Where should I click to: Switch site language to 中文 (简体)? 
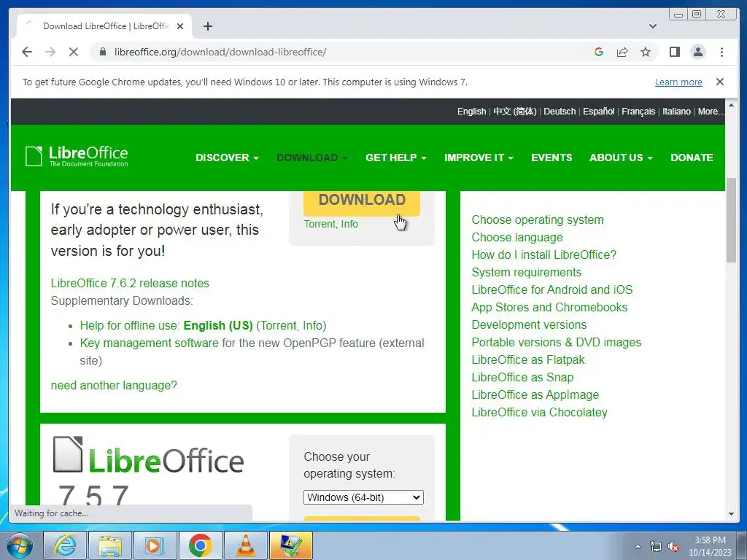click(x=515, y=112)
